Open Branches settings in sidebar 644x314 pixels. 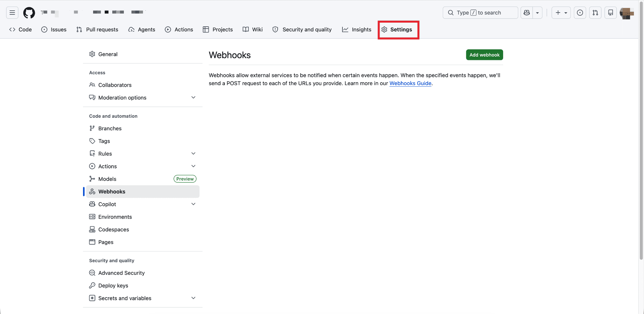point(110,128)
